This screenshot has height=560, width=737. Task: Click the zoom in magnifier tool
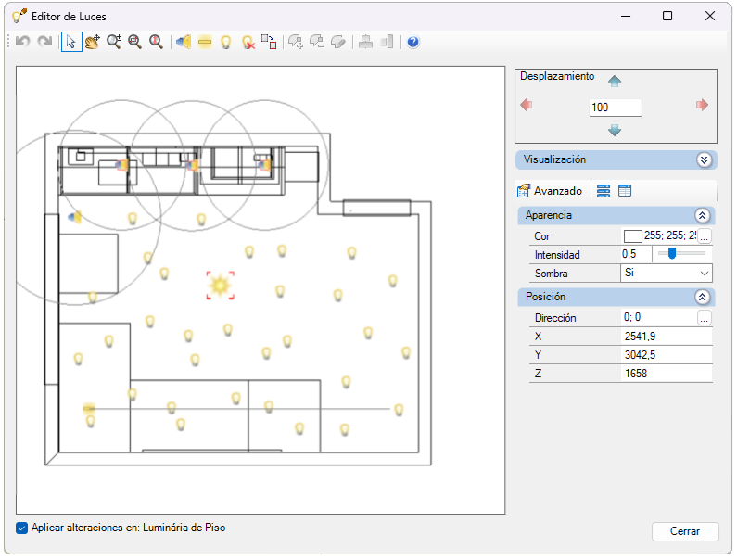[x=114, y=43]
